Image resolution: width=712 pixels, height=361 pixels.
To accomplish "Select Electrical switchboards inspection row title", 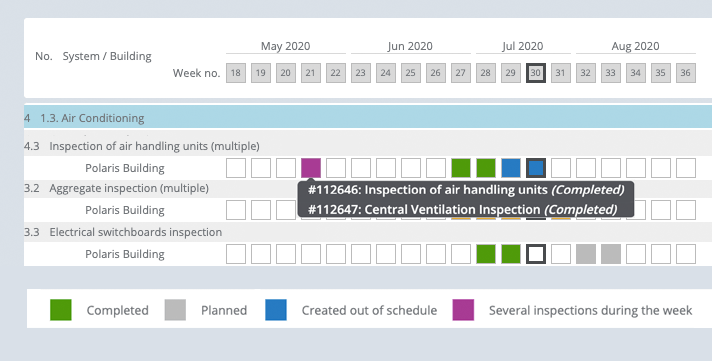I will click(x=136, y=232).
